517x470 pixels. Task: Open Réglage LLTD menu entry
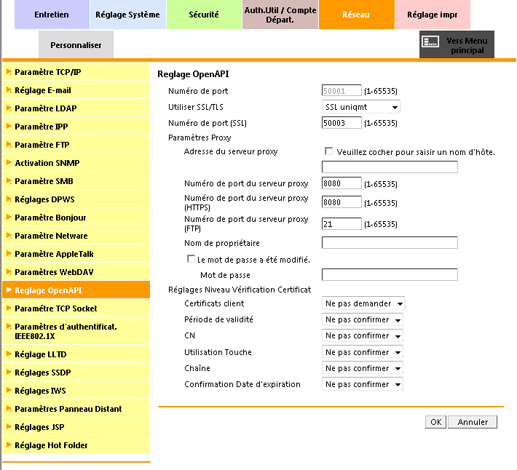(76, 354)
